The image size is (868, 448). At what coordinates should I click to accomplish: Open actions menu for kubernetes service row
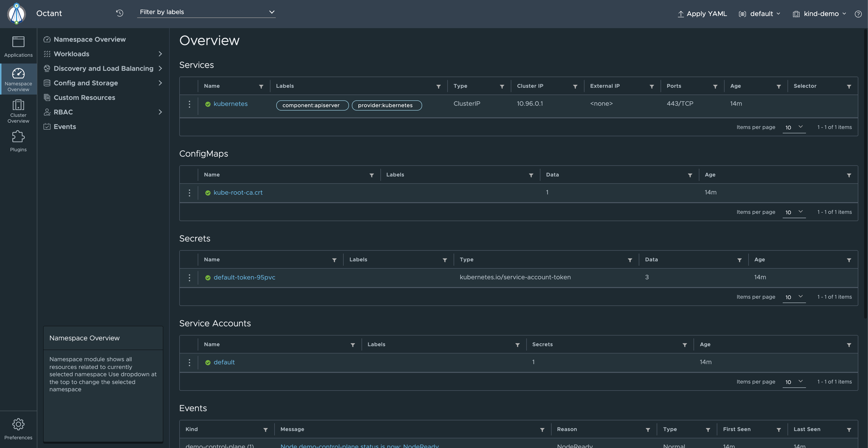tap(189, 104)
